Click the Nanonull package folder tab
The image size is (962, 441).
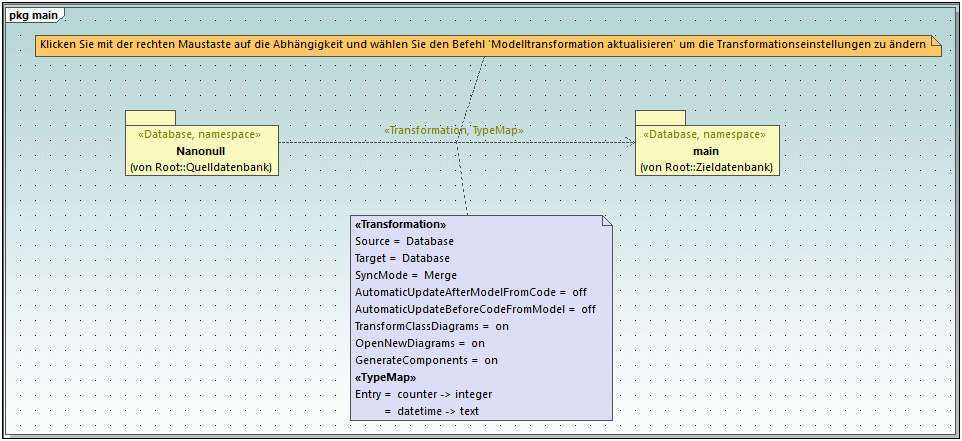pyautogui.click(x=150, y=118)
